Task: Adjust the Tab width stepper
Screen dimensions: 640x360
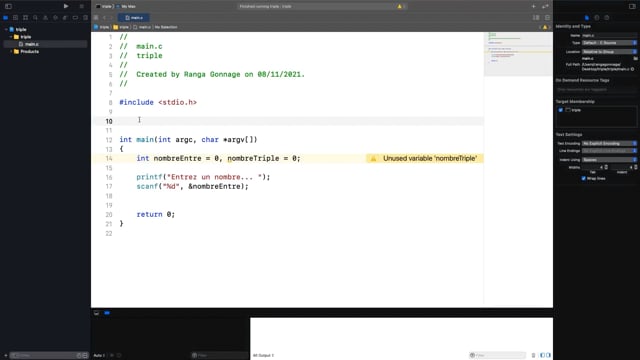Action: point(606,167)
